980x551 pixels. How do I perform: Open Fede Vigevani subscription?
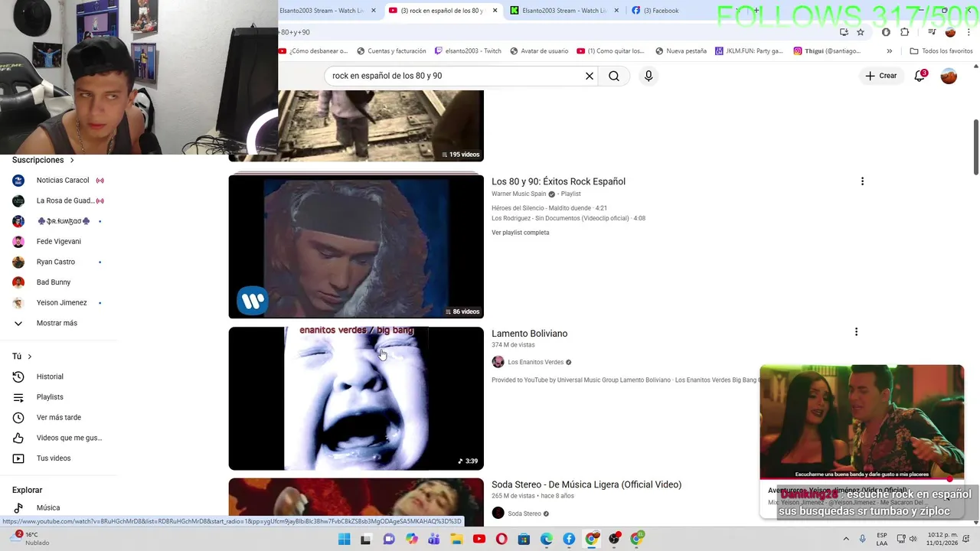click(58, 242)
